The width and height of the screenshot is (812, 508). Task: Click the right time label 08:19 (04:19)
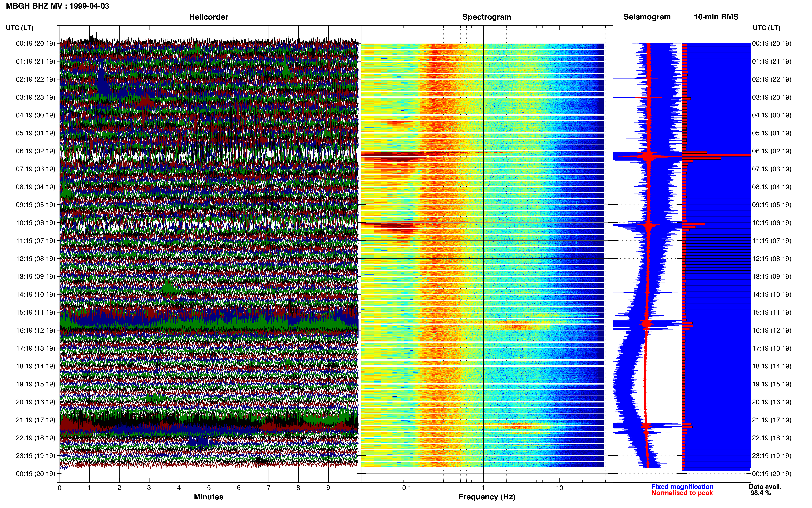point(772,187)
